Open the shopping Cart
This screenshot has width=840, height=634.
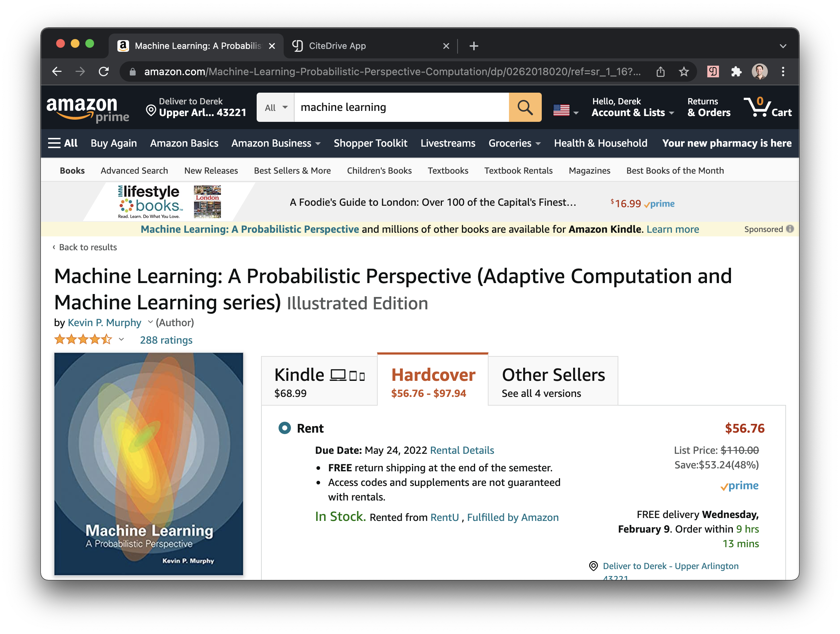(768, 107)
